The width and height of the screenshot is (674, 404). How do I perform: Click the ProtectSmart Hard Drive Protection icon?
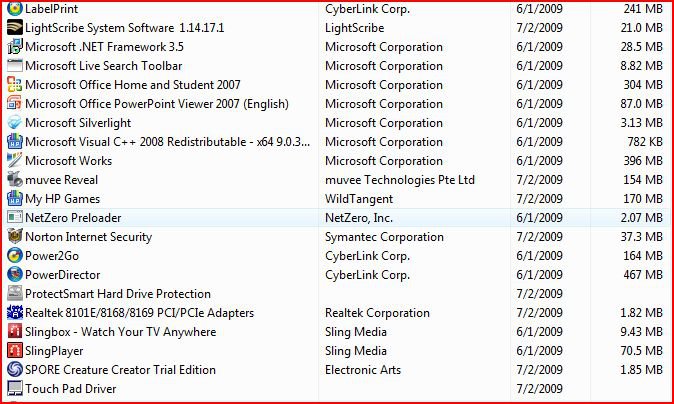tap(15, 294)
